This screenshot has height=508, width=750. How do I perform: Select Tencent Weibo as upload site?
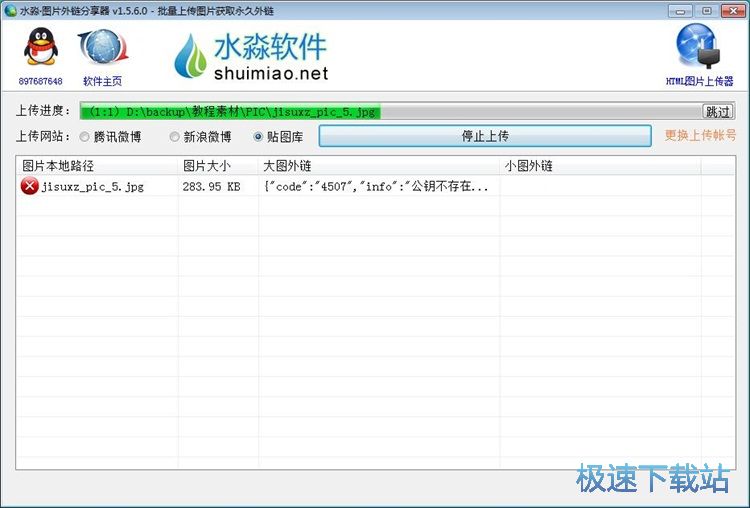coord(85,137)
